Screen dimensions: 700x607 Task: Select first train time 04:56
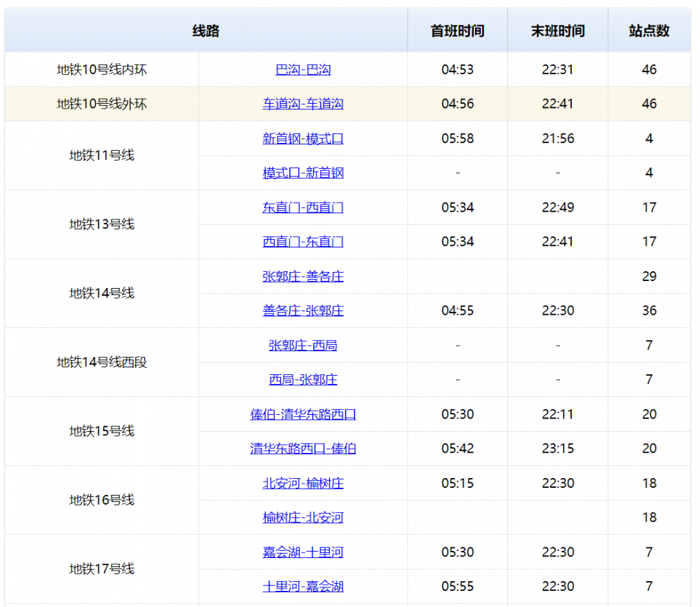[457, 104]
